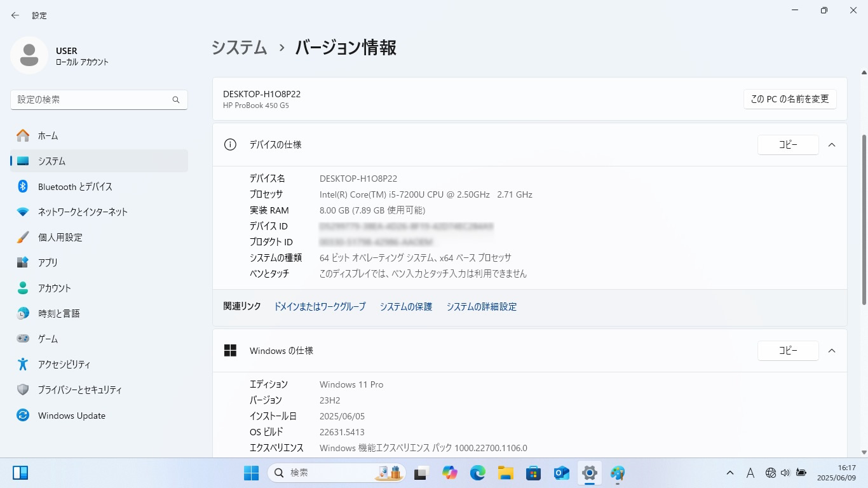Viewport: 868px width, 488px height.
Task: Click the network Wi-Fi icon in sidebar
Action: (x=23, y=212)
